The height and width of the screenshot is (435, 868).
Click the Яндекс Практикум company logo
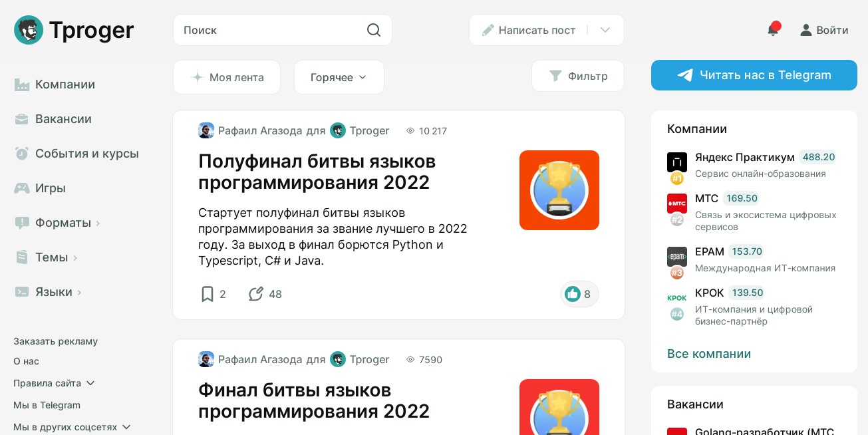(x=677, y=162)
